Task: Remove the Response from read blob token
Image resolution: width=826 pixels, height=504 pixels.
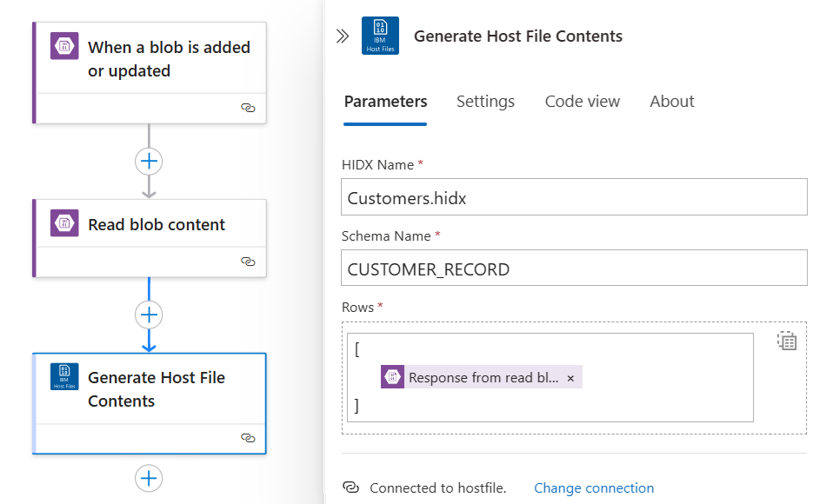Action: click(x=570, y=378)
